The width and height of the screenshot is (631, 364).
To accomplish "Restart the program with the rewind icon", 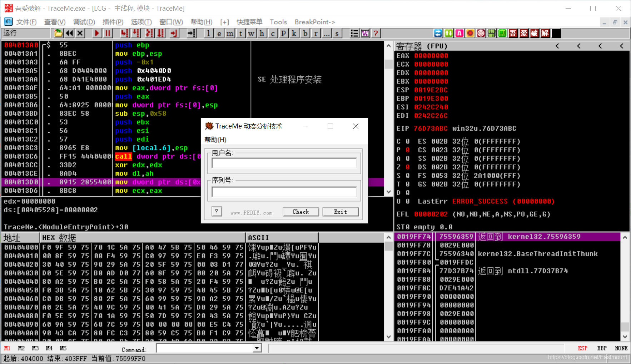I will (x=69, y=33).
